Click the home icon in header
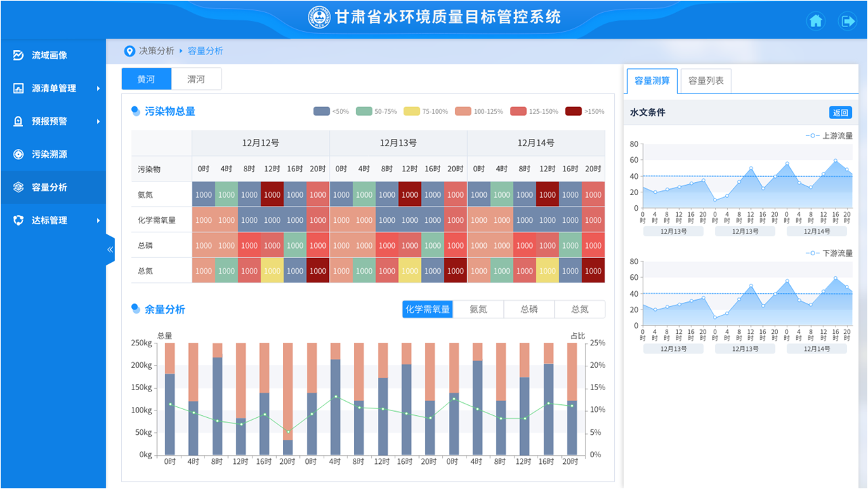868x489 pixels. 816,21
